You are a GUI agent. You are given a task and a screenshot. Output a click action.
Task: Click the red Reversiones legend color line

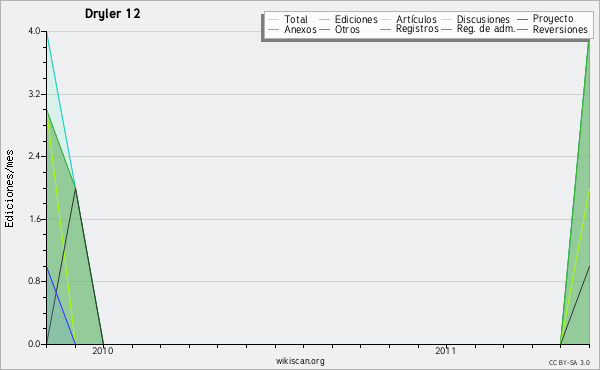(522, 29)
